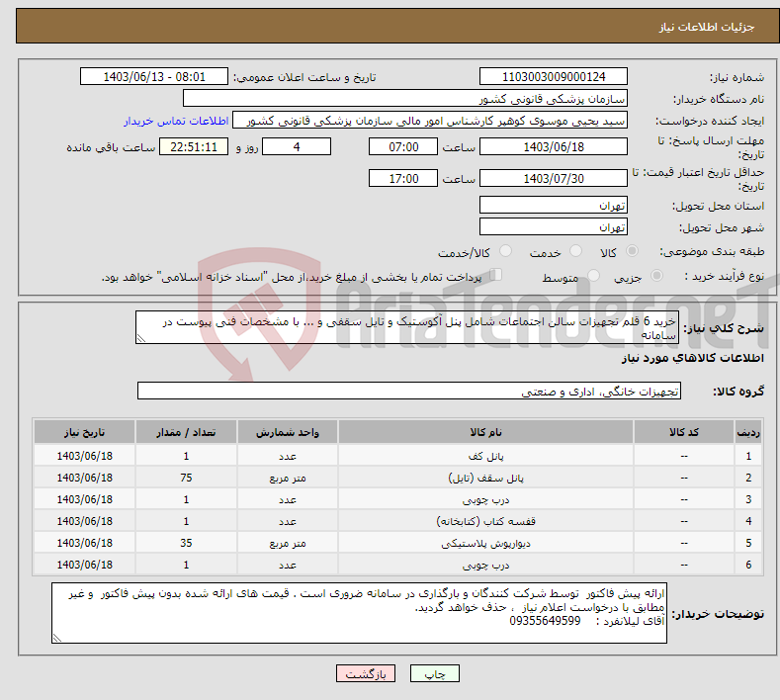Click the تعداد / مقدار column header
This screenshot has width=780, height=700.
click(x=186, y=432)
